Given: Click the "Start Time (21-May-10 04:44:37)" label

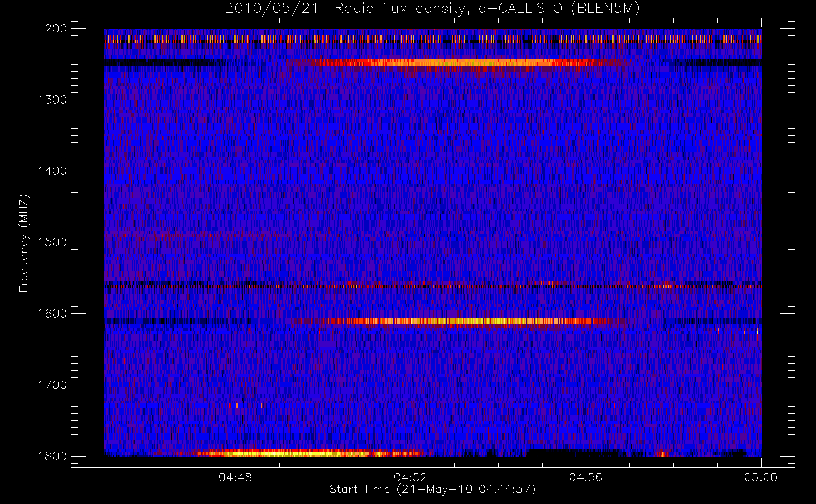Looking at the screenshot, I should 433,489.
